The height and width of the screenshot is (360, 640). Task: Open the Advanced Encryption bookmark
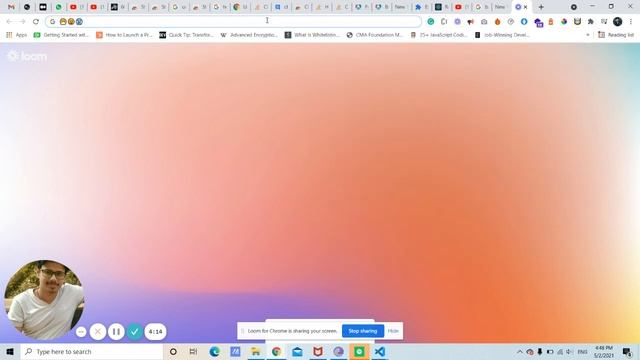tap(249, 35)
